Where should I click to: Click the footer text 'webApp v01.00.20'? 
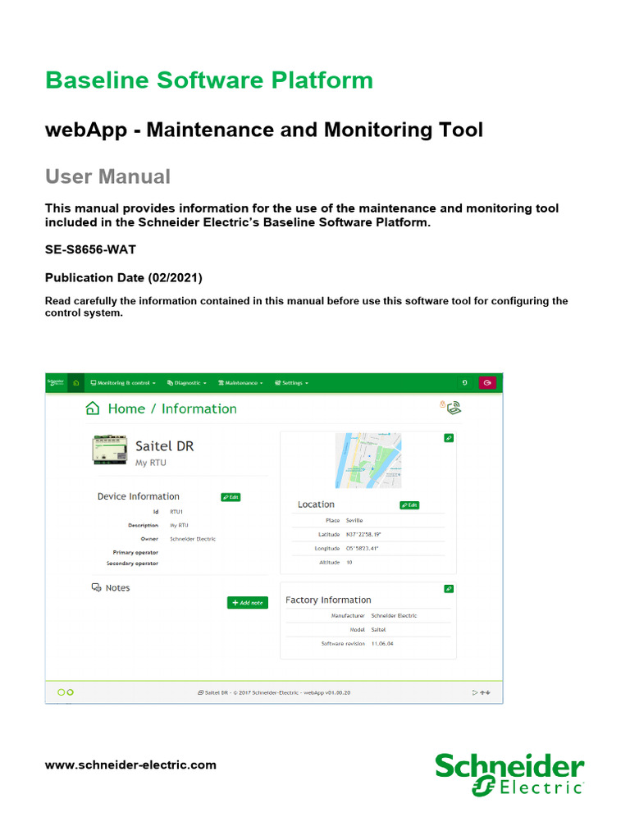[x=327, y=692]
